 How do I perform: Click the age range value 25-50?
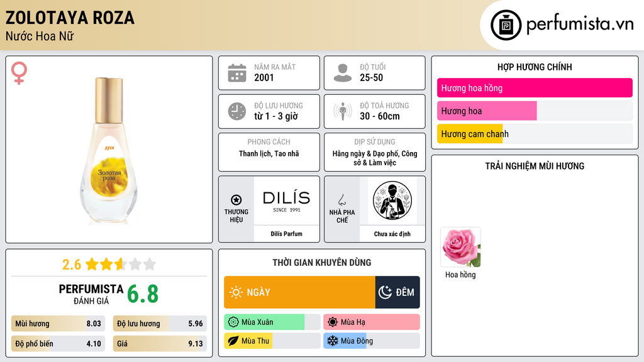click(x=371, y=77)
